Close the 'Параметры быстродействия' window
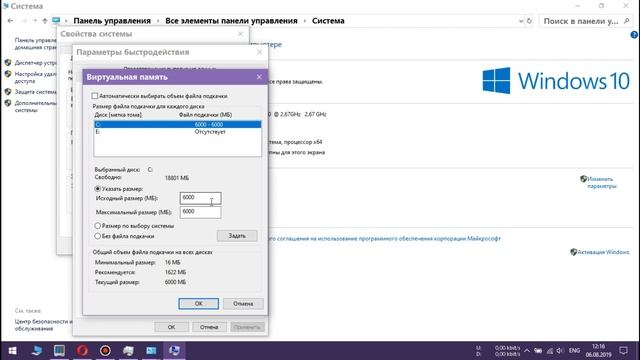640x360 pixels. [x=260, y=52]
